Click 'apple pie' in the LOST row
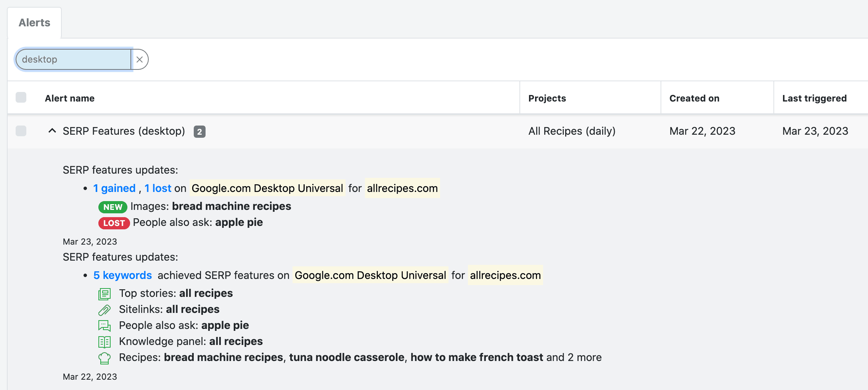This screenshot has height=390, width=868. pyautogui.click(x=239, y=222)
